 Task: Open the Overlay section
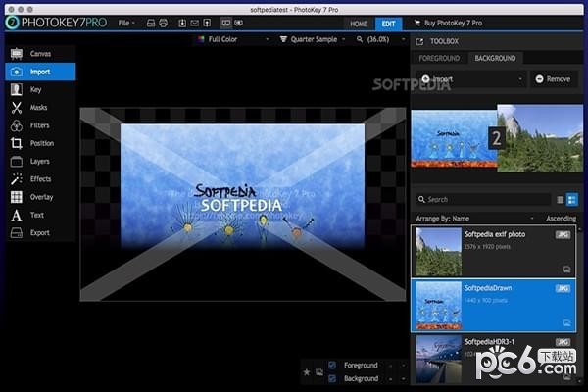point(40,197)
